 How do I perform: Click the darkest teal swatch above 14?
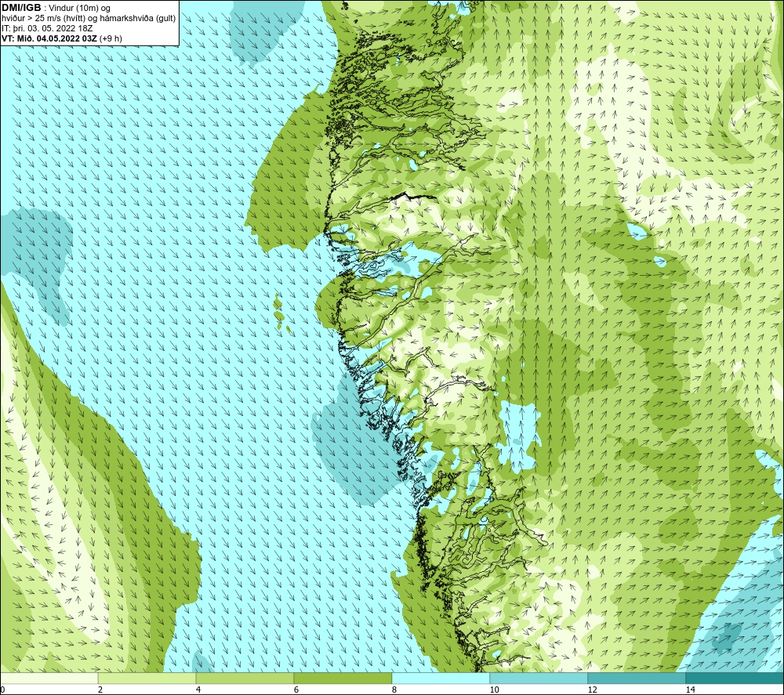(735, 679)
